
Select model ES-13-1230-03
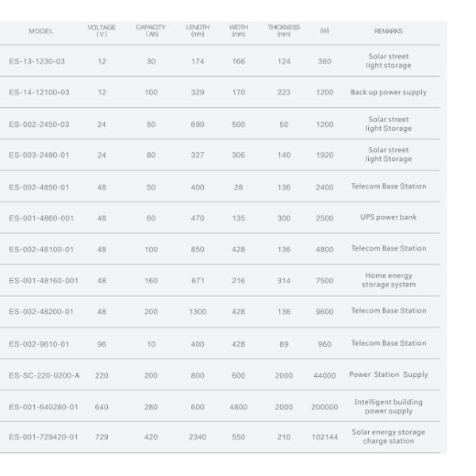click(x=40, y=61)
